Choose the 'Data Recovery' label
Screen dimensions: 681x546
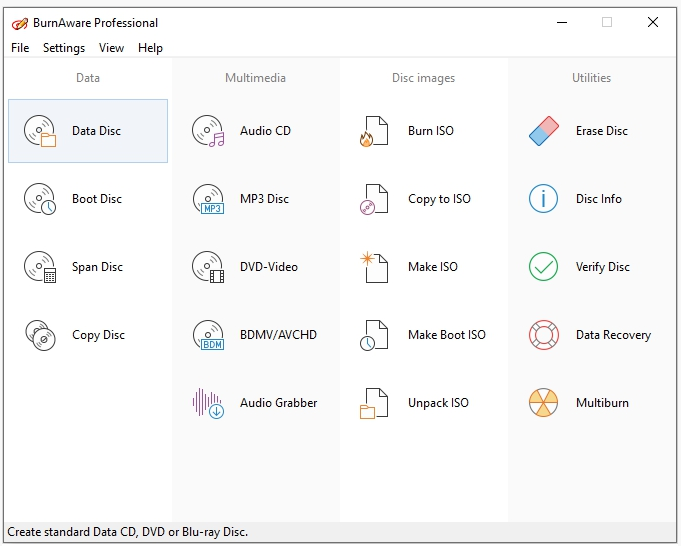click(x=613, y=335)
